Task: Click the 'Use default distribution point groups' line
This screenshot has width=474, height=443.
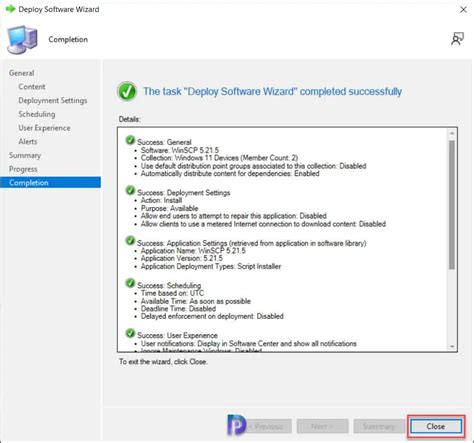Action: coord(253,166)
